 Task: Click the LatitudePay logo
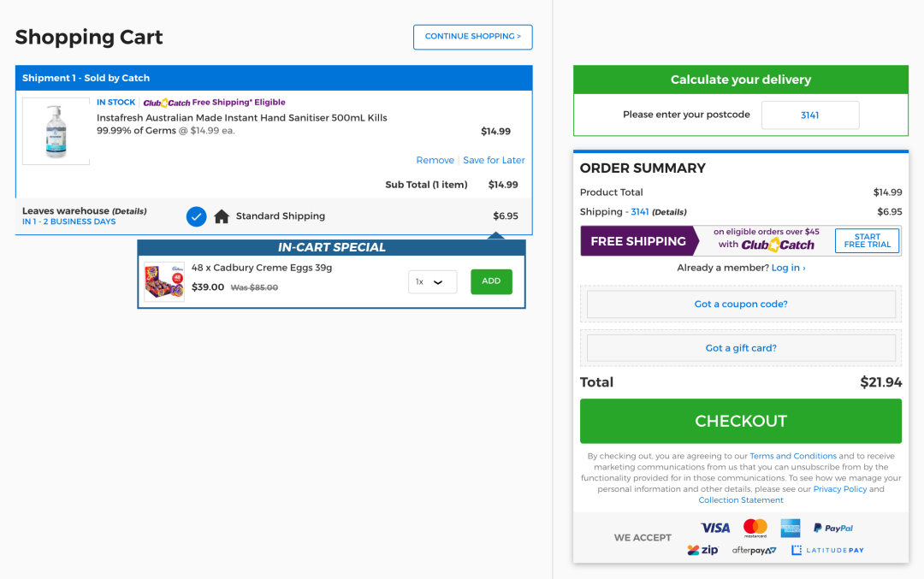click(x=827, y=550)
